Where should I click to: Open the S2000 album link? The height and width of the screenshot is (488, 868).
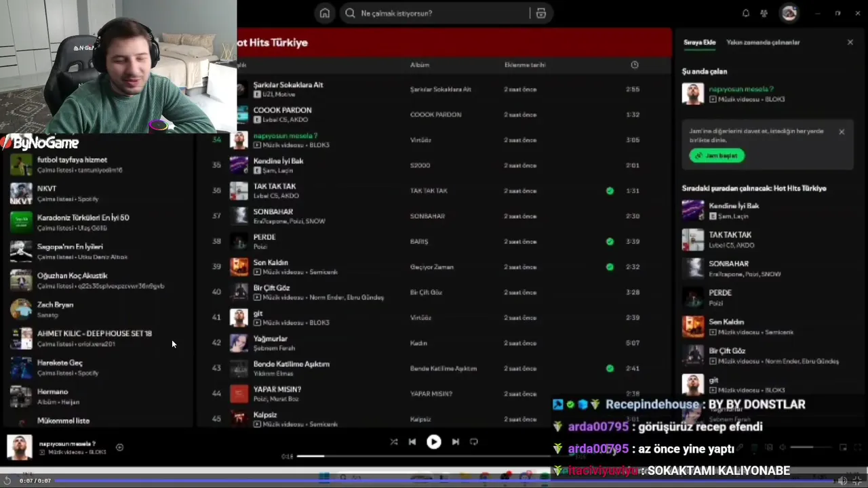tap(420, 165)
